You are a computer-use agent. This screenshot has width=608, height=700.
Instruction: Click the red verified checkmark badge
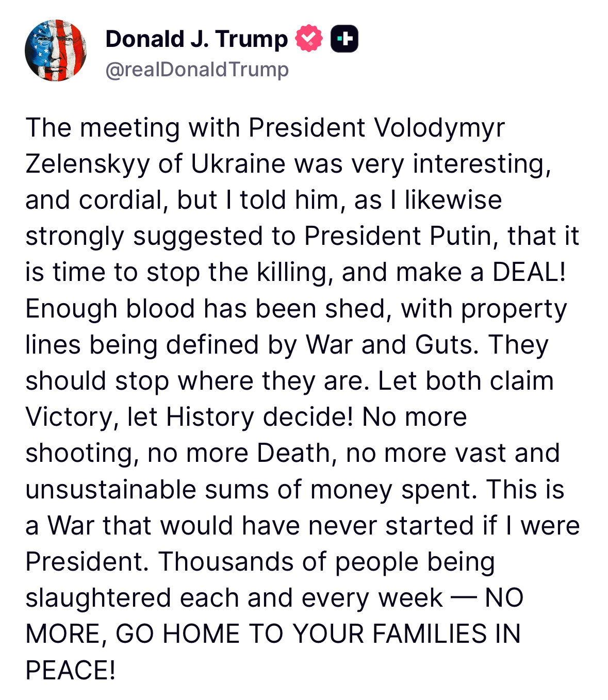(308, 39)
